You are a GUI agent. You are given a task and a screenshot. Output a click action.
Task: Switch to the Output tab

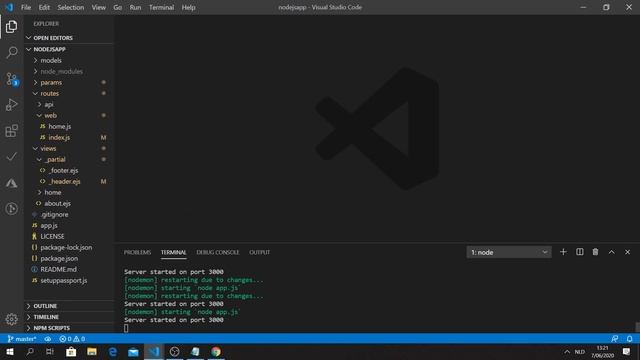click(x=260, y=252)
